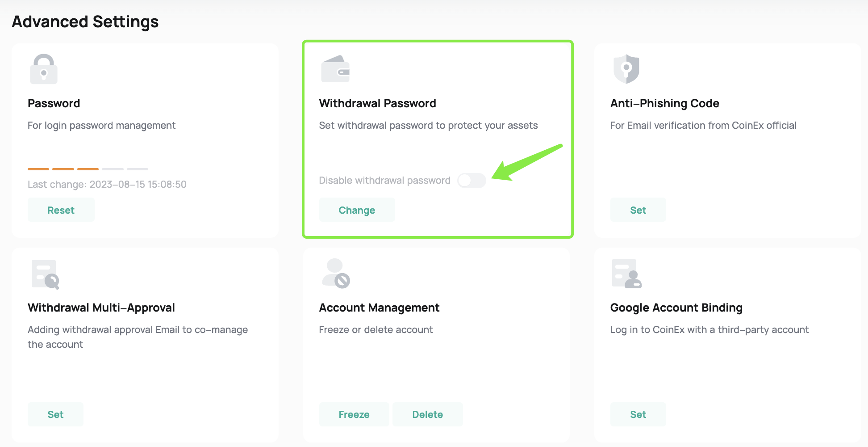Click Reset to change login password
This screenshot has width=868, height=447.
click(x=61, y=210)
